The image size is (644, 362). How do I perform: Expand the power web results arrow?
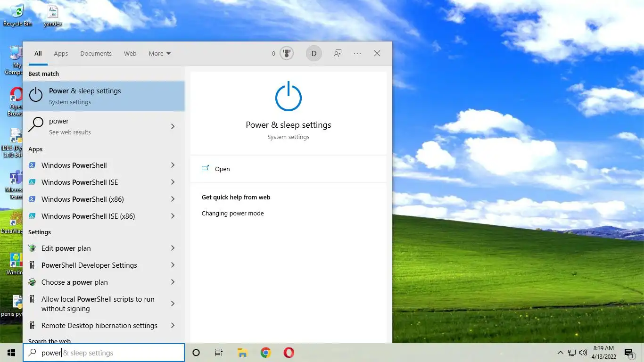(173, 126)
